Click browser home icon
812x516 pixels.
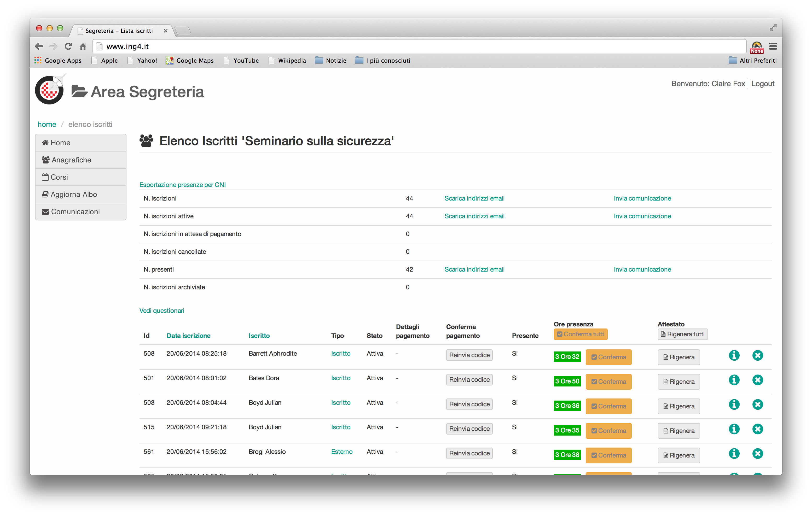[x=83, y=46]
